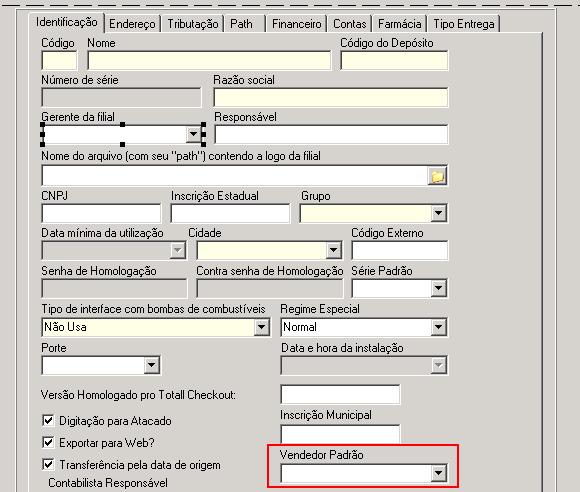This screenshot has height=492, width=580.
Task: Focus the Responsável text field
Action: (x=331, y=134)
